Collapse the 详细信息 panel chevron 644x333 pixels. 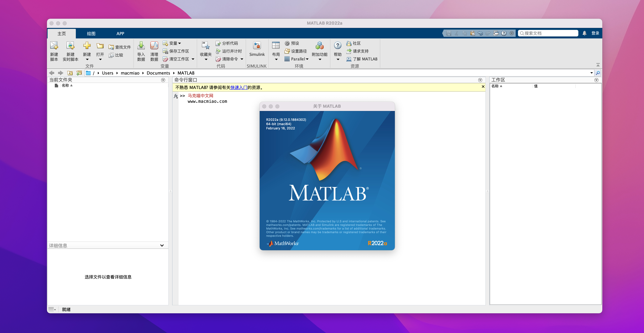(x=162, y=245)
